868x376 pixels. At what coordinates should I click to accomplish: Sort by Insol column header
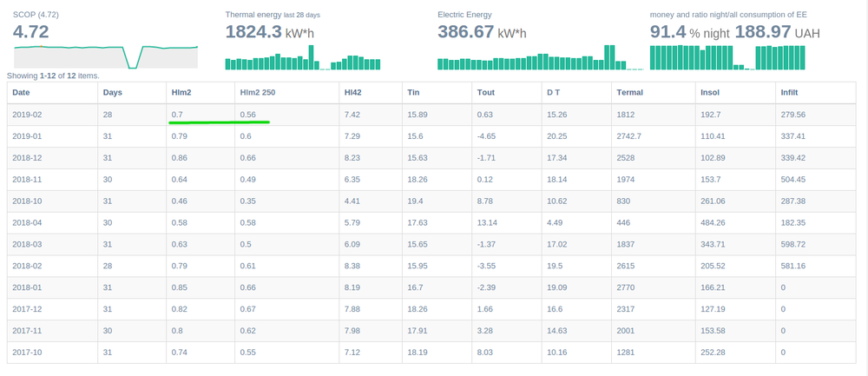coord(710,92)
